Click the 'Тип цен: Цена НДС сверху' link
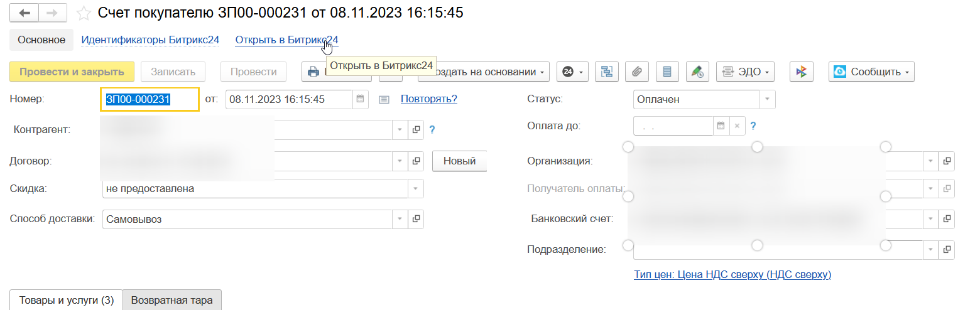Screen dimensions: 980x310 pos(733,274)
